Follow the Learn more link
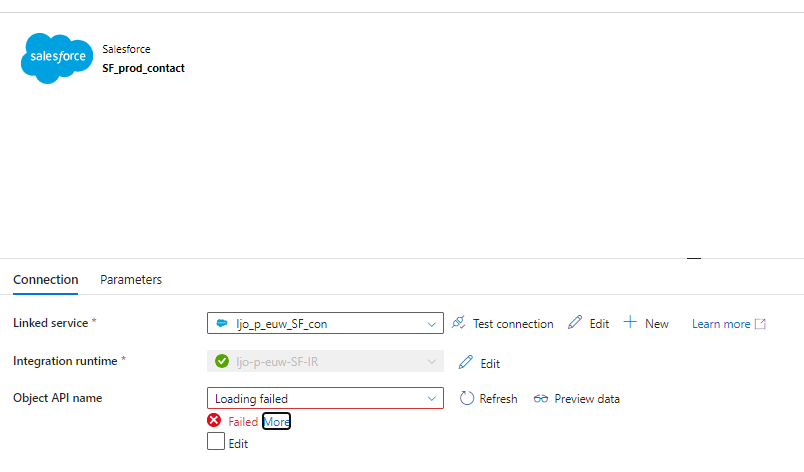 (x=721, y=324)
